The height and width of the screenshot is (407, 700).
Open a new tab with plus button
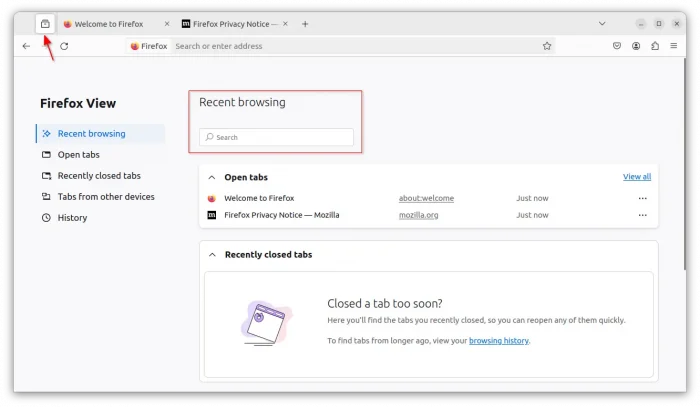coord(305,24)
